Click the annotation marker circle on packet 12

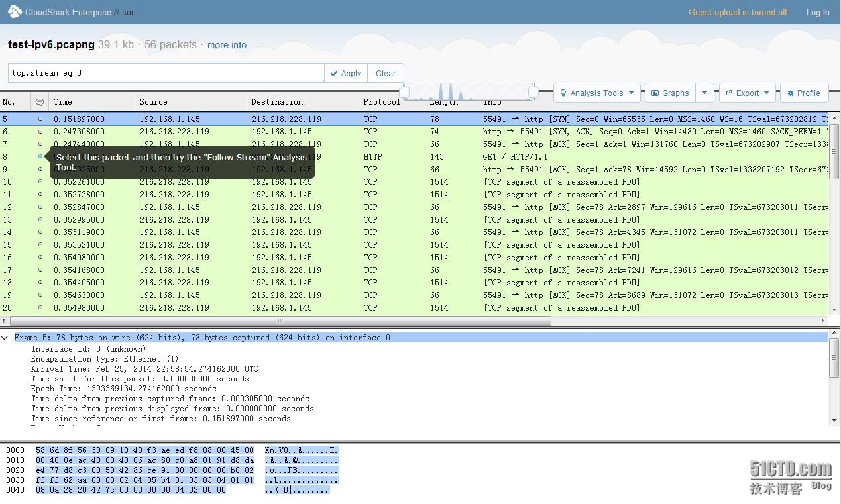(40, 207)
